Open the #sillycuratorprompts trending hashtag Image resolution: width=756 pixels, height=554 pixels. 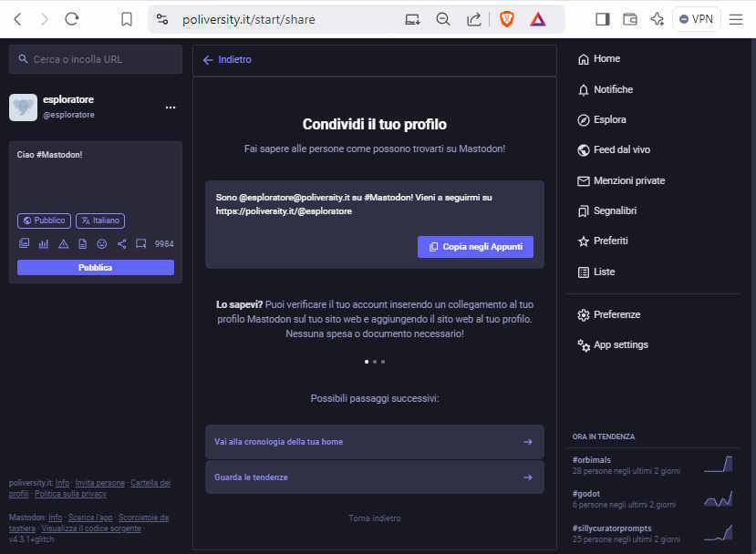click(612, 528)
